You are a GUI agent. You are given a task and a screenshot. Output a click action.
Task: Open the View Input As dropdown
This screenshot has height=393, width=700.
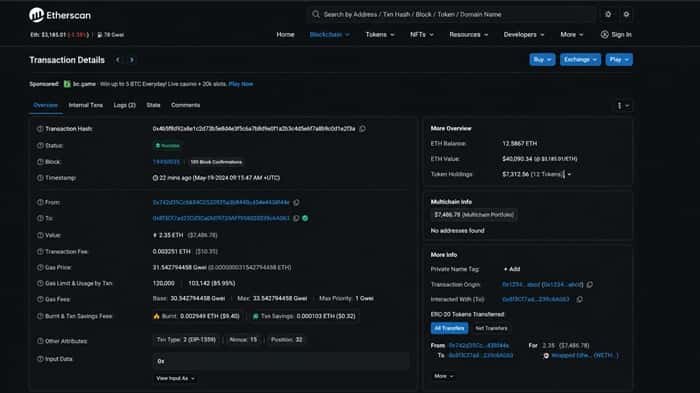(175, 378)
